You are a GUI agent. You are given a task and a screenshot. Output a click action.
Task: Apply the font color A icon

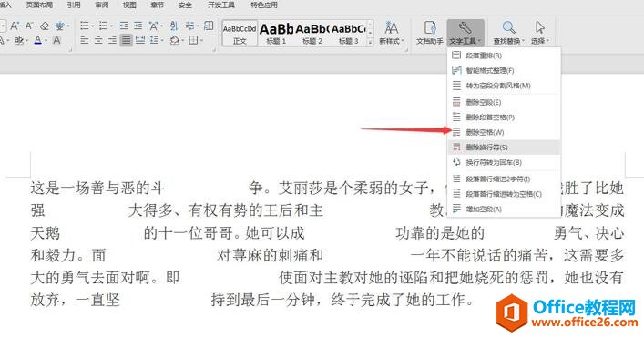click(x=37, y=40)
